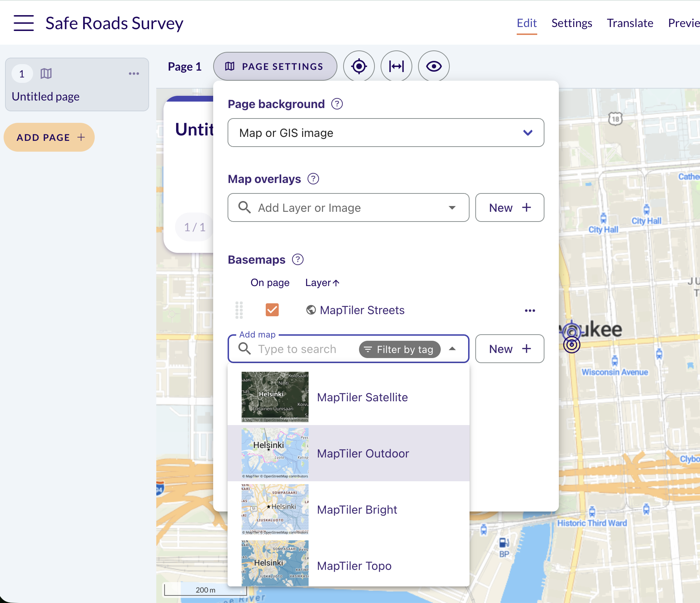Uncheck the MapTiler Streets on-page checkbox
Image resolution: width=700 pixels, height=603 pixels.
click(x=272, y=310)
